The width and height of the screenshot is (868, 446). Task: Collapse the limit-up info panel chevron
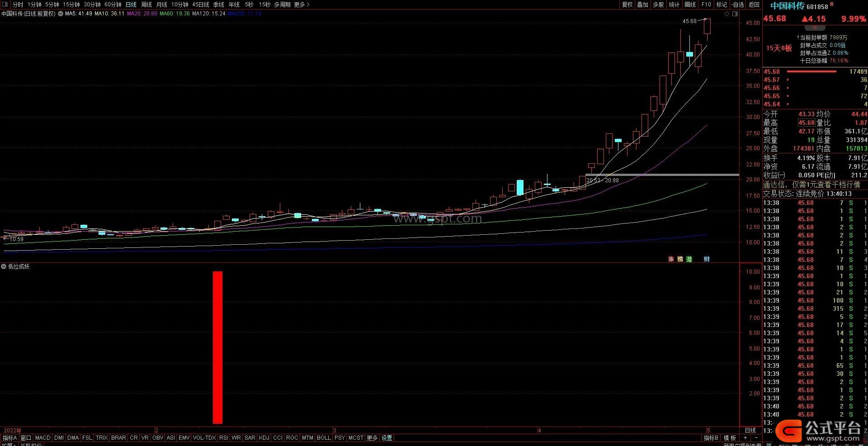pyautogui.click(x=815, y=28)
